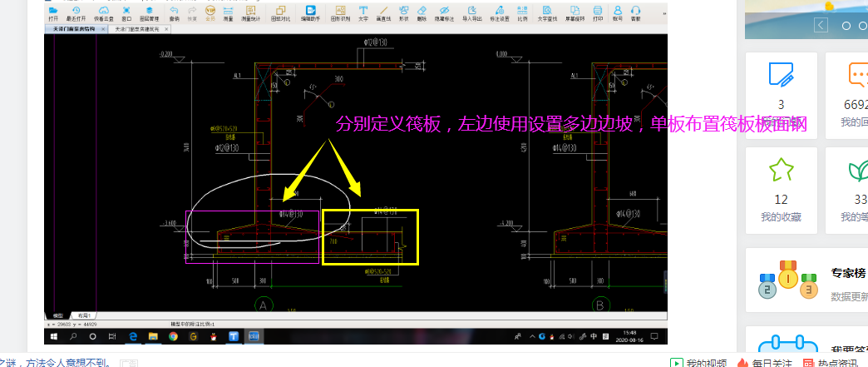Select the 文字 text tool
Screen dimensions: 868x367
pos(363,14)
